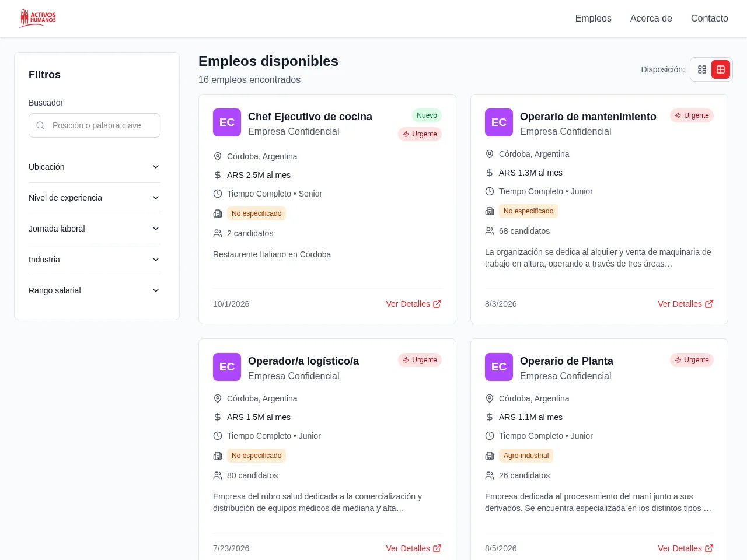Click the 2 candidatos text
Screen dimensions: 747x560
[250, 233]
